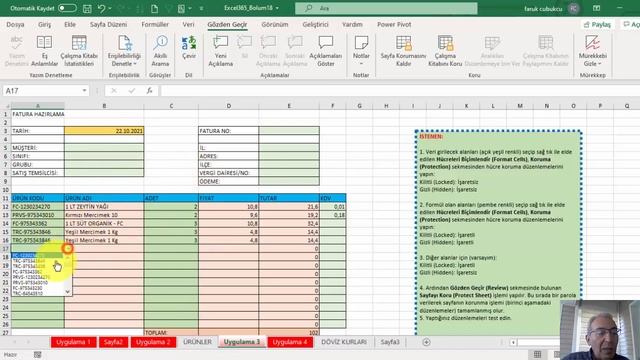This screenshot has width=640, height=360.
Task: Select row 12 header
Action: (5, 207)
